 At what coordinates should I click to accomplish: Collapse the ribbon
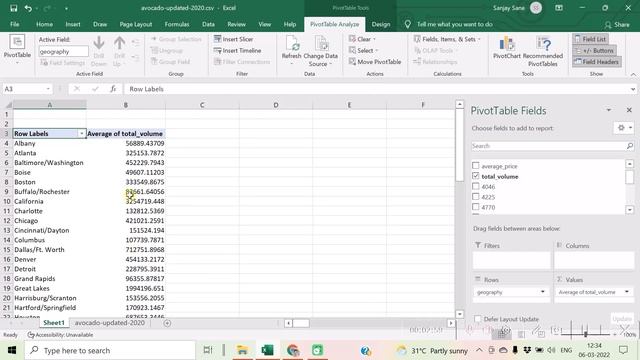click(633, 74)
